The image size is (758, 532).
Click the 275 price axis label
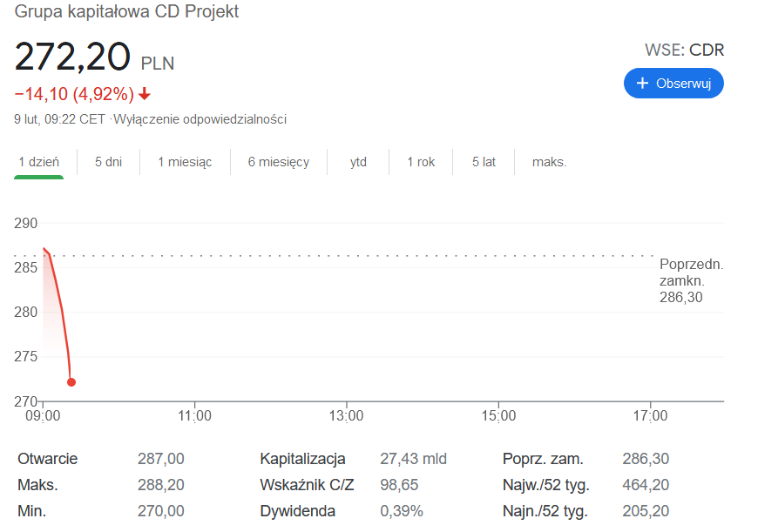point(25,357)
